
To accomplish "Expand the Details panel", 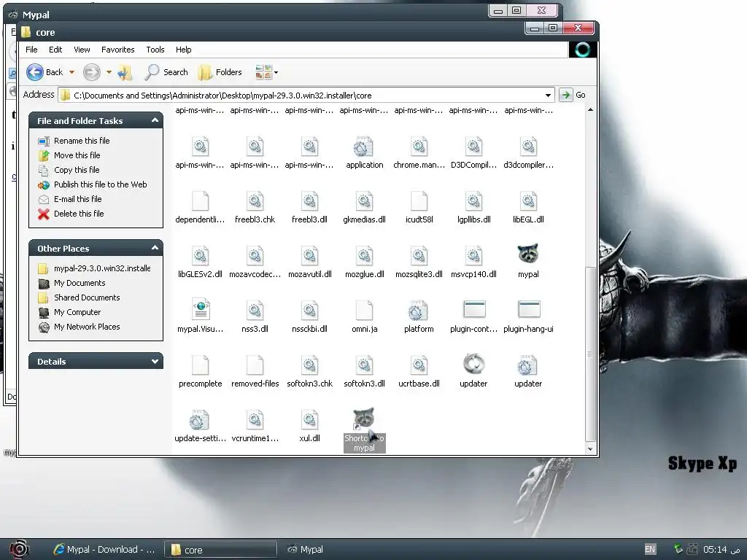I will point(155,362).
